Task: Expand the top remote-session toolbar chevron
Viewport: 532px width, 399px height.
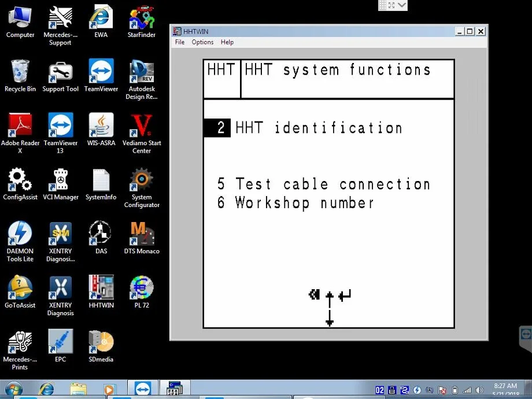Action: point(402,5)
